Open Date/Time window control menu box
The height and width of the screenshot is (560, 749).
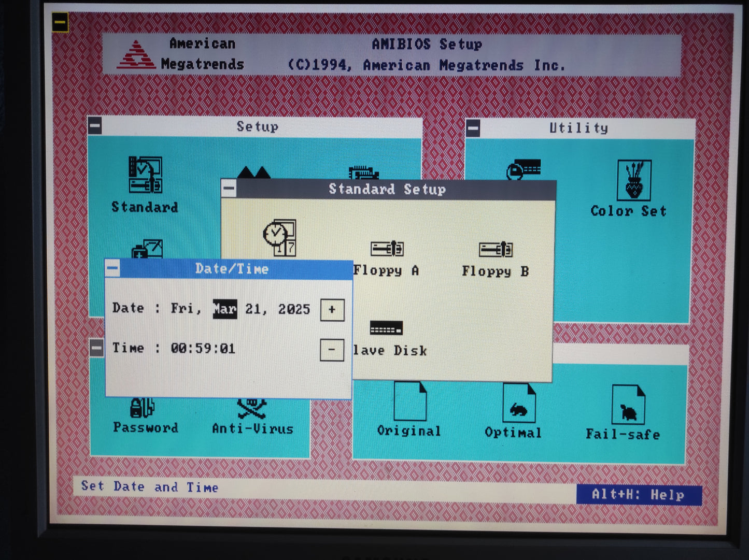[112, 268]
